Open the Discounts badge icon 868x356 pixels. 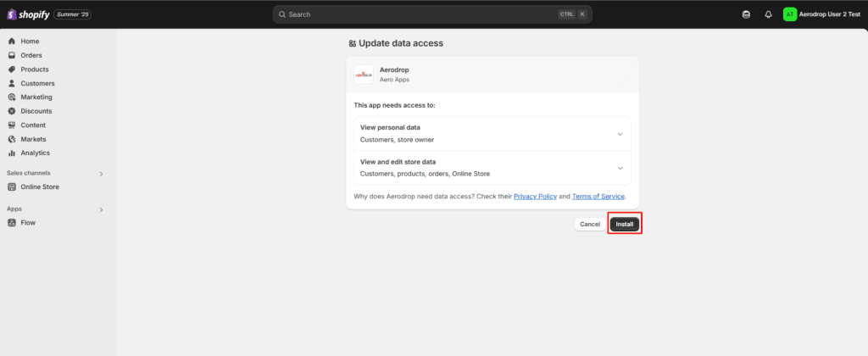(x=12, y=111)
